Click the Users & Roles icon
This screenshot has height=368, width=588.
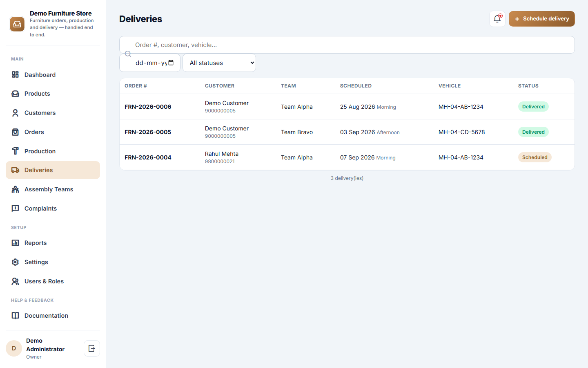click(16, 281)
